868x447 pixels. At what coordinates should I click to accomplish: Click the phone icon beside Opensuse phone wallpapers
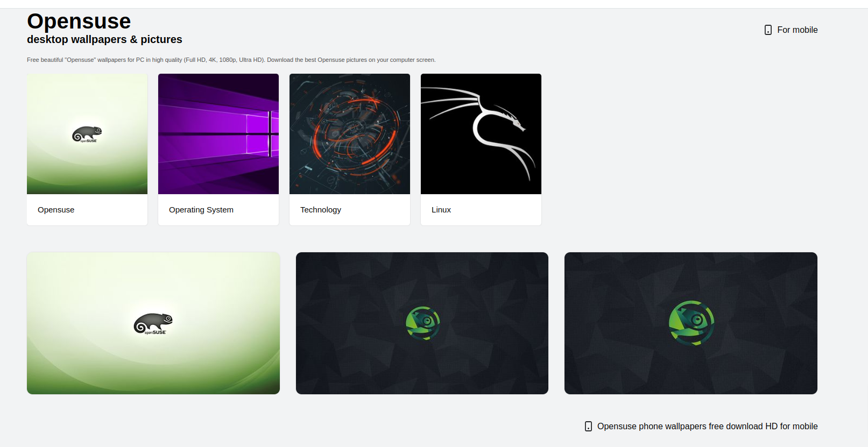(588, 427)
